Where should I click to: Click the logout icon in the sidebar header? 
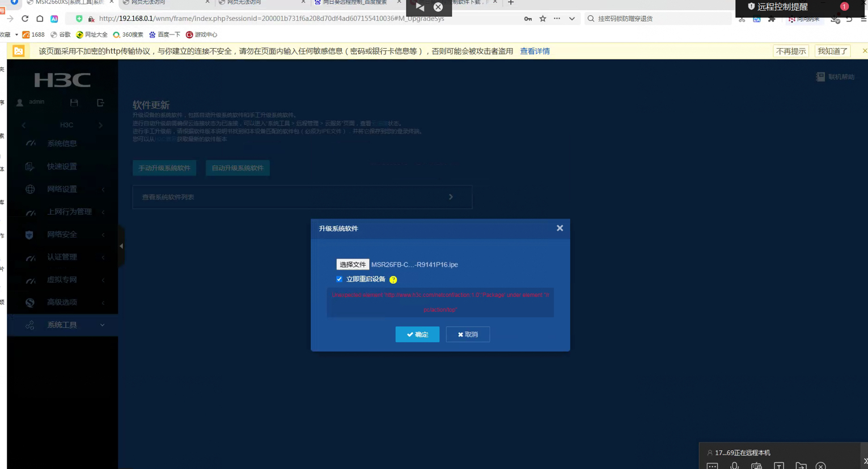[100, 103]
